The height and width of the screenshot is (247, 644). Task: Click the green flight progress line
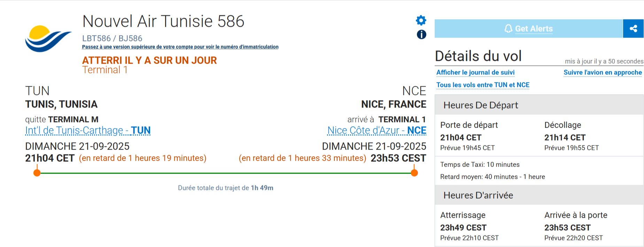226,173
